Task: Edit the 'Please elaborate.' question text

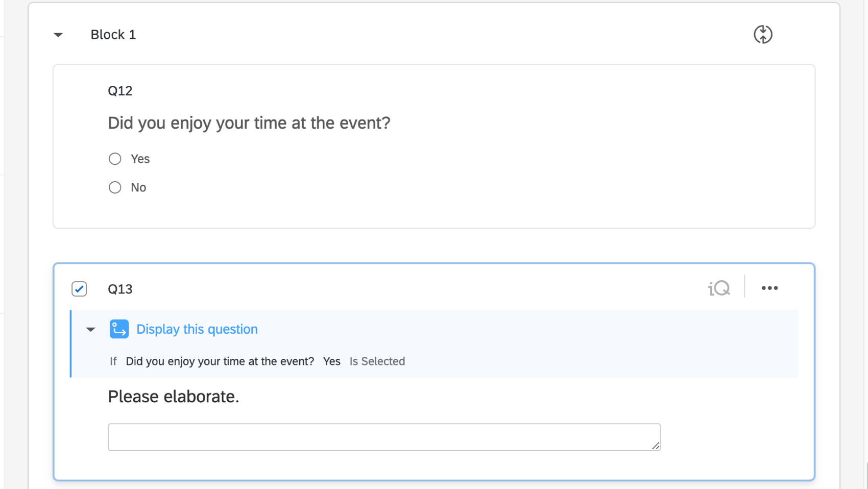Action: pos(173,397)
